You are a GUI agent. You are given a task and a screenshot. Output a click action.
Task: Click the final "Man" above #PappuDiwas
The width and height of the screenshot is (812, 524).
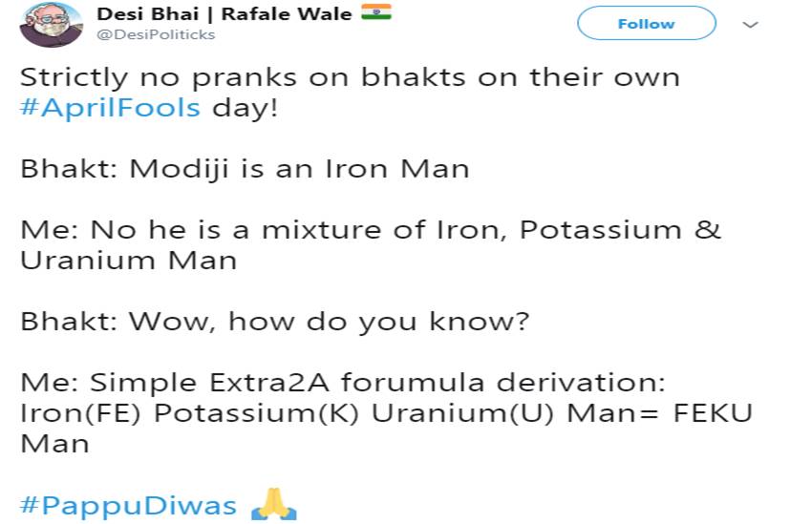pyautogui.click(x=54, y=444)
